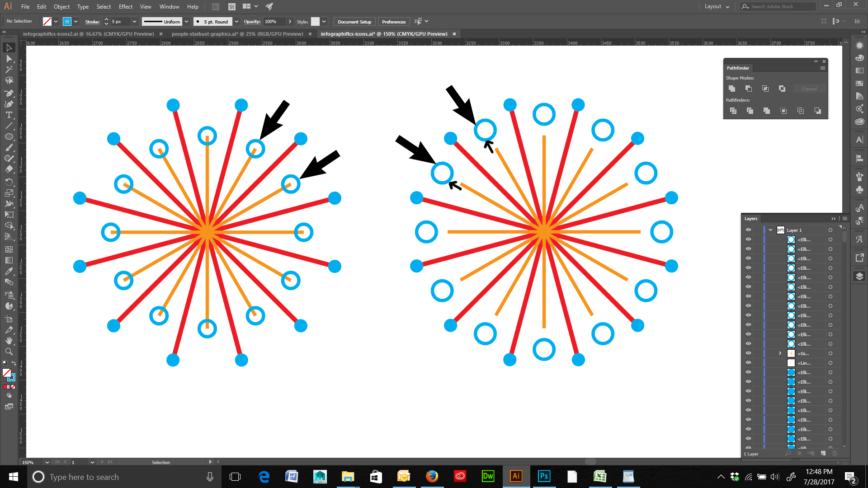Select the Eyedropper tool
868x488 pixels.
click(x=9, y=271)
